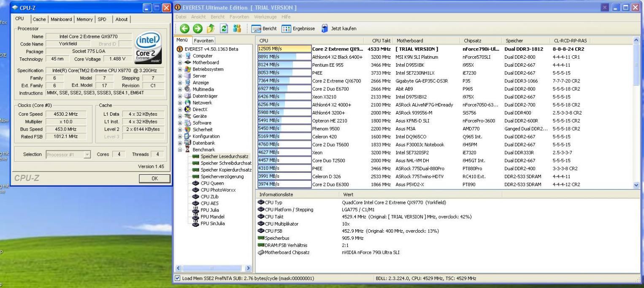
Task: Open the Bericht report toolbar button
Action: click(x=264, y=29)
